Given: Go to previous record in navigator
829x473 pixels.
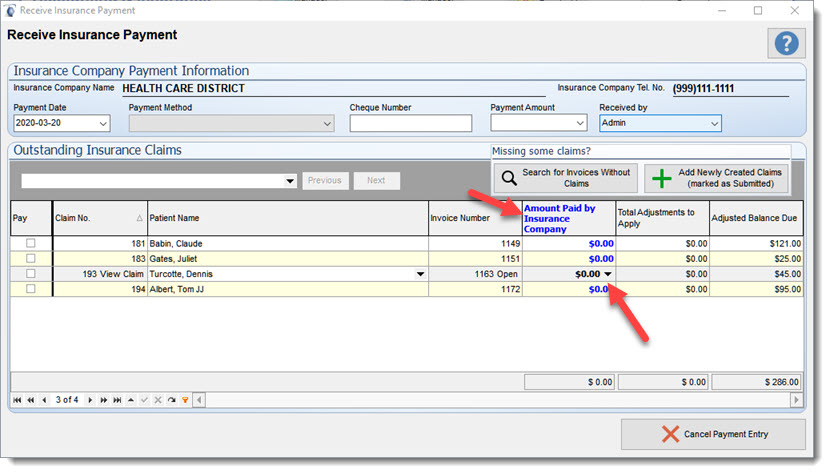Looking at the screenshot, I should (x=43, y=400).
